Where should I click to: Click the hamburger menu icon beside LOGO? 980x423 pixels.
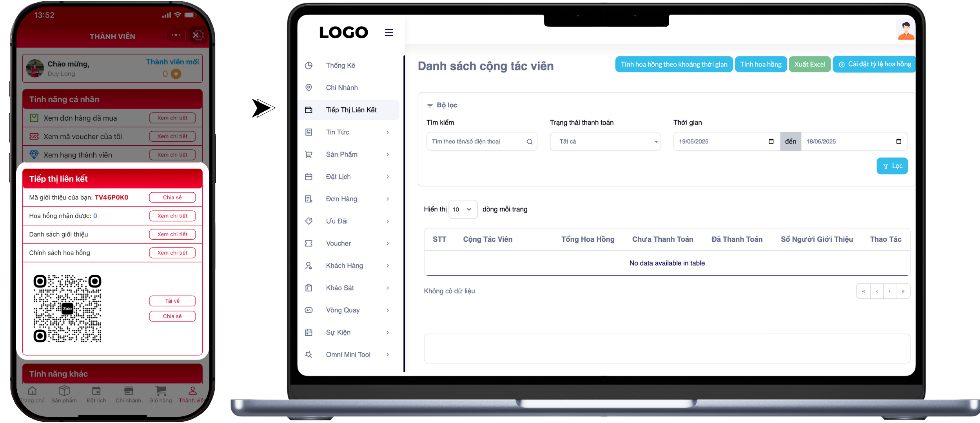click(x=389, y=33)
